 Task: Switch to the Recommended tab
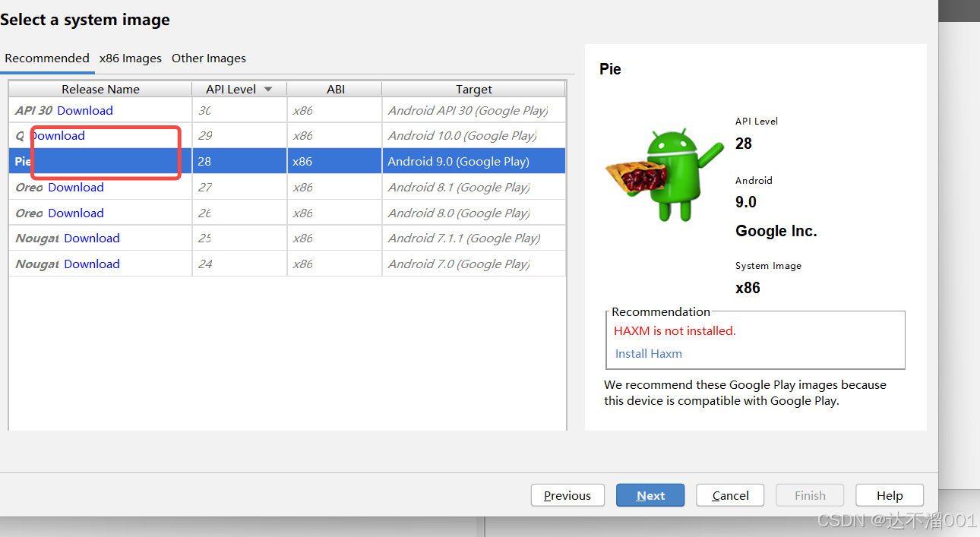click(x=47, y=58)
